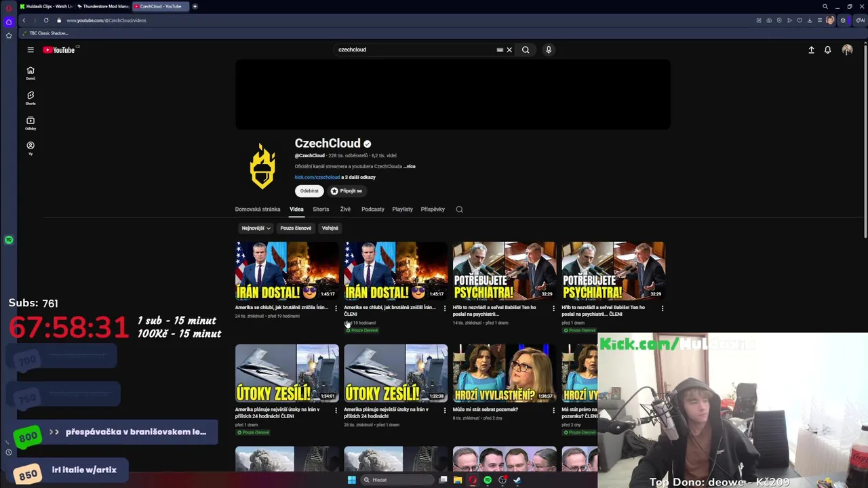868x488 pixels.
Task: Open Spotify from the taskbar
Action: [488, 480]
